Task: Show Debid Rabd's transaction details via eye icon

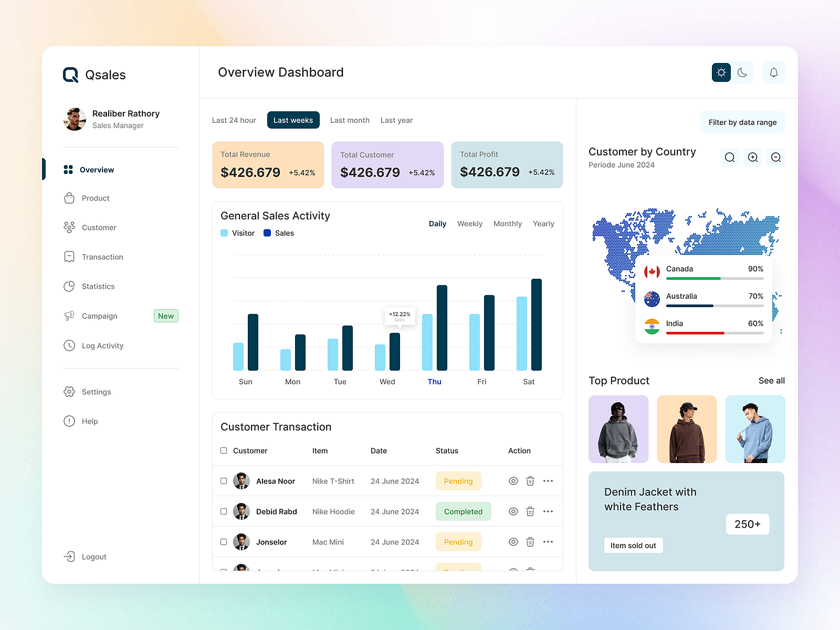Action: coord(513,511)
